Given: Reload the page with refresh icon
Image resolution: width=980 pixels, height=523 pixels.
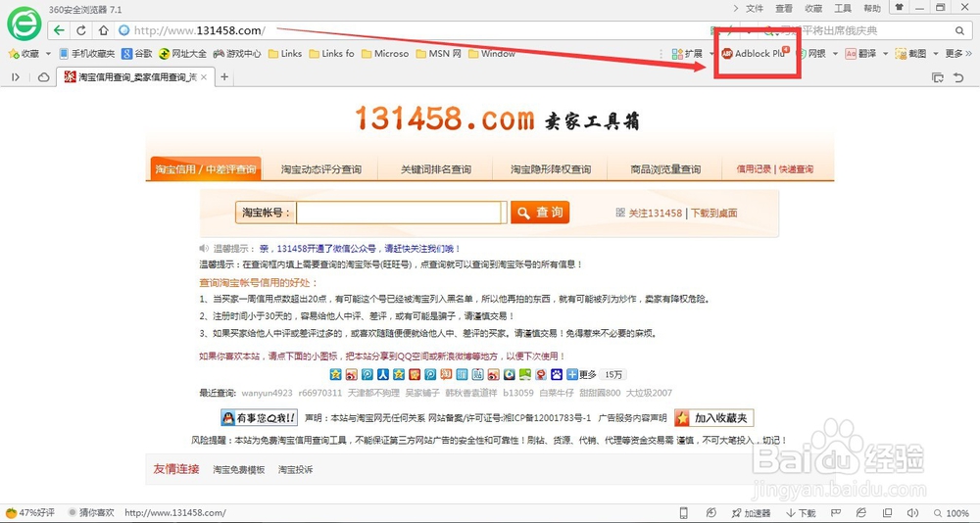Looking at the screenshot, I should (x=81, y=30).
